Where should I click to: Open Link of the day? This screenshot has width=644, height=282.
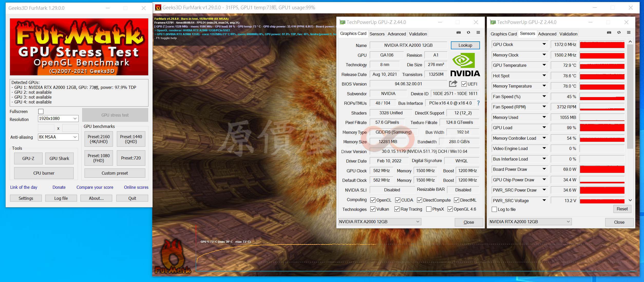coord(24,187)
